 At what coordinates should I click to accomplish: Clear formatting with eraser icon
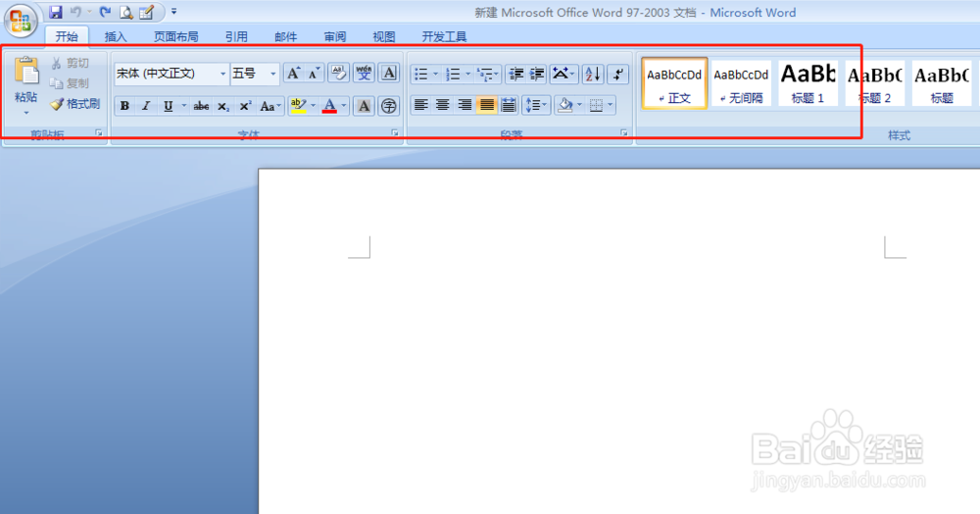(x=339, y=74)
